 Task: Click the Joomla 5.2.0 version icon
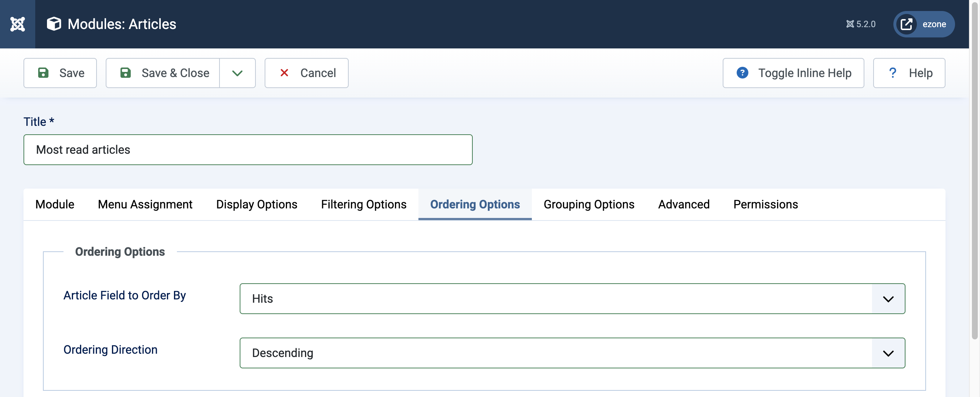click(851, 24)
